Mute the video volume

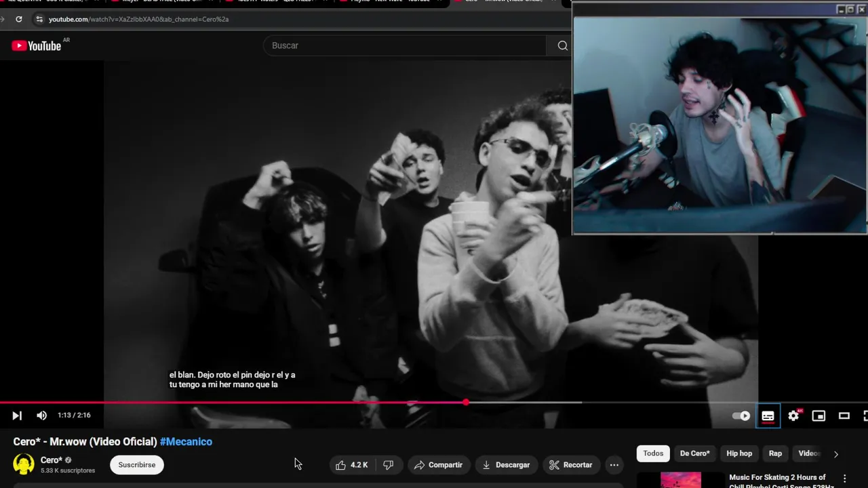pos(41,415)
